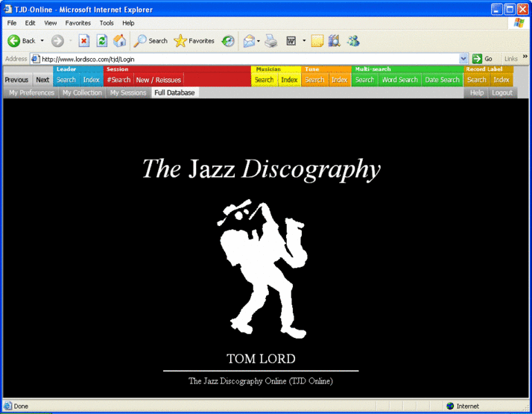Viewport: 532px width, 414px height.
Task: Click the yellow Discuss note icon
Action: click(x=317, y=41)
